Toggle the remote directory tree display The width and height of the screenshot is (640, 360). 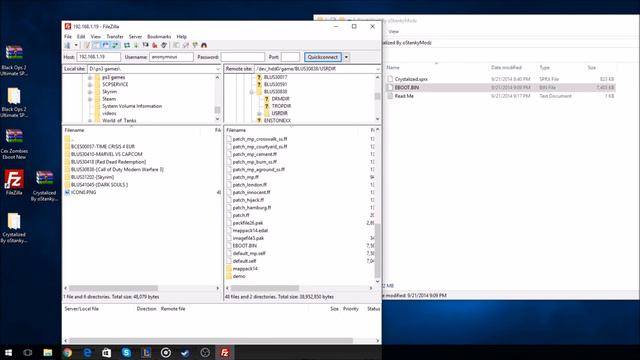tap(105, 45)
